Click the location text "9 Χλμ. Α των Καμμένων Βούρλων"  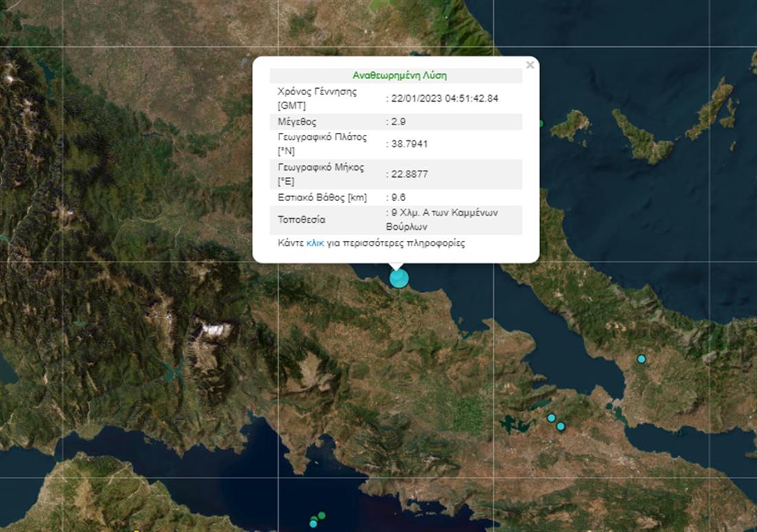click(444, 219)
